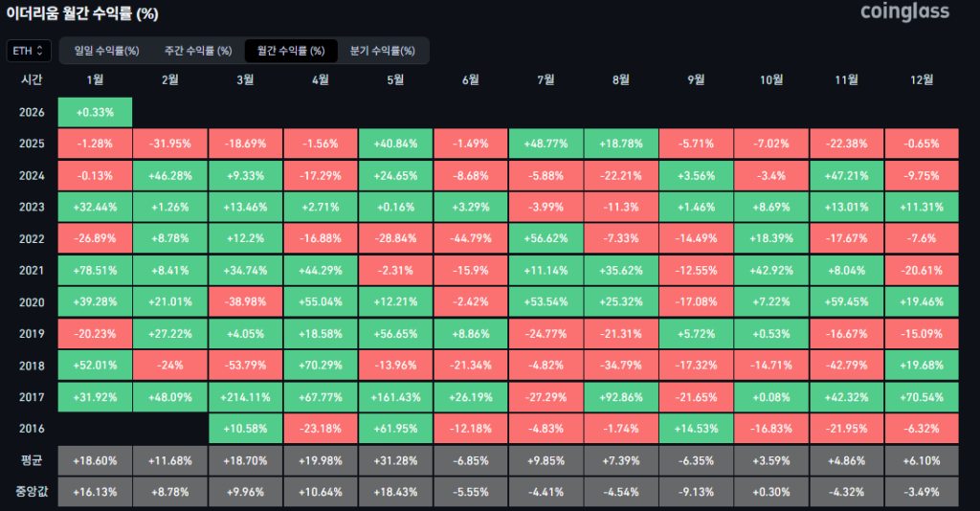Click the 2020 November +59.45% cell
This screenshot has height=511, width=980.
tap(847, 301)
